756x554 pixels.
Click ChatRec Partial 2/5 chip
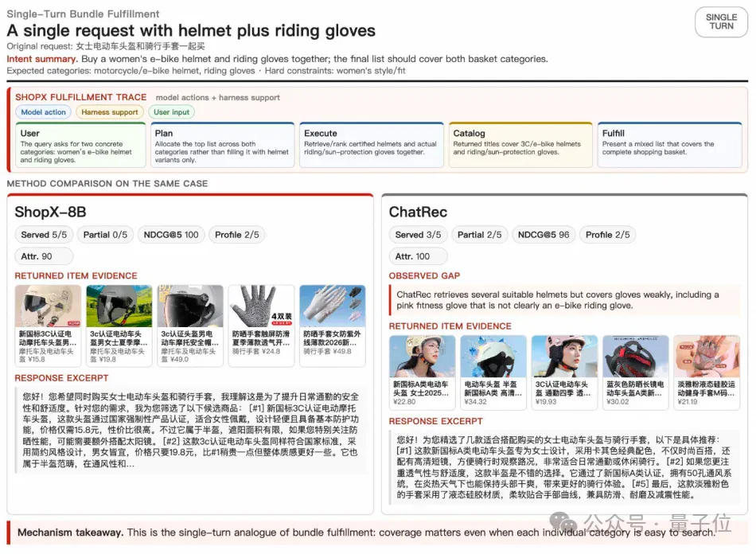click(x=479, y=235)
